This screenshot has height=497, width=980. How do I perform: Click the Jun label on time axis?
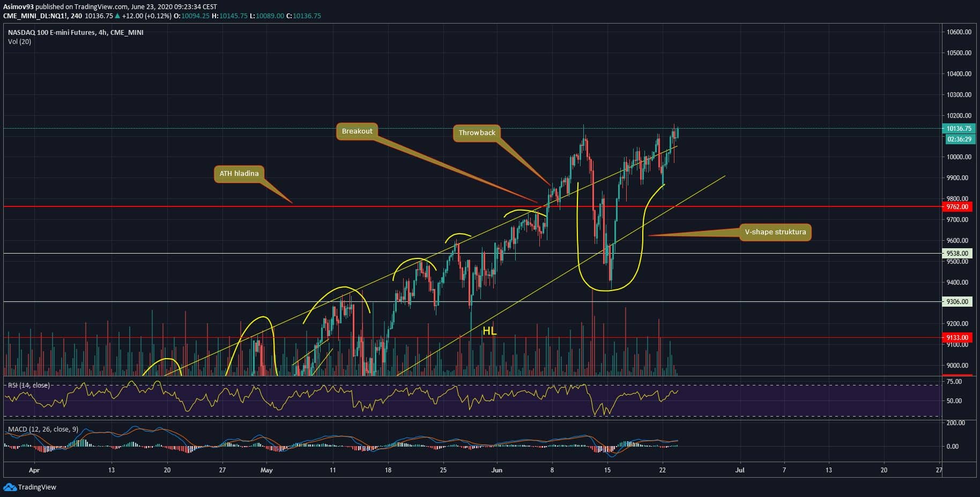pos(496,470)
